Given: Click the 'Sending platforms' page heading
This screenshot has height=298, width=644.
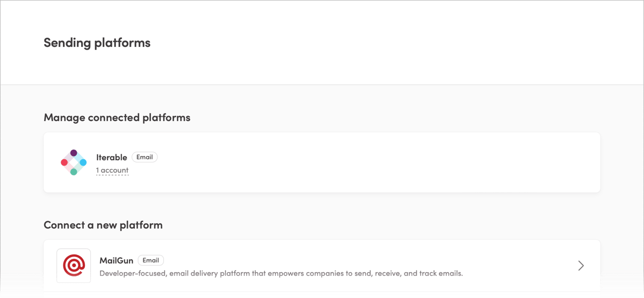Looking at the screenshot, I should pos(97,43).
